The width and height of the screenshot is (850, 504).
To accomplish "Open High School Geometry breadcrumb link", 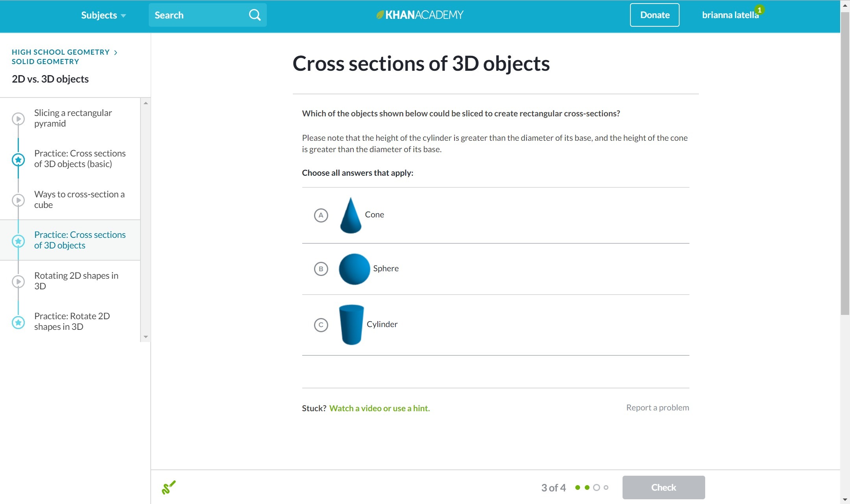I will (x=61, y=52).
